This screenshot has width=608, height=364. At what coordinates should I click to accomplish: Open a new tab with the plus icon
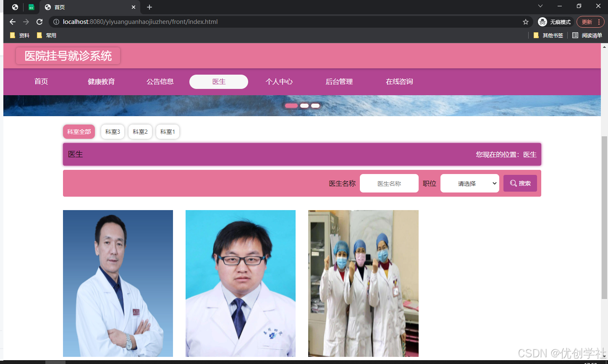(x=149, y=7)
